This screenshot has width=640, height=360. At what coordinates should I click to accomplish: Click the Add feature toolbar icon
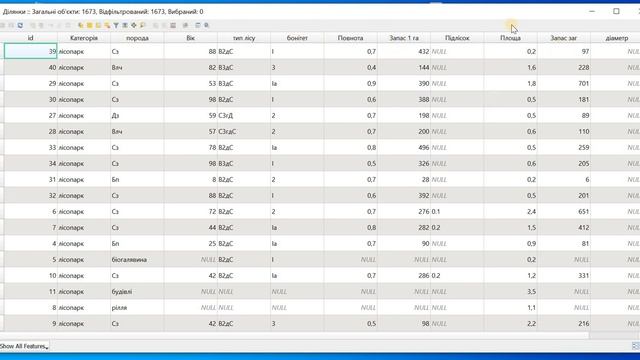(x=33, y=25)
